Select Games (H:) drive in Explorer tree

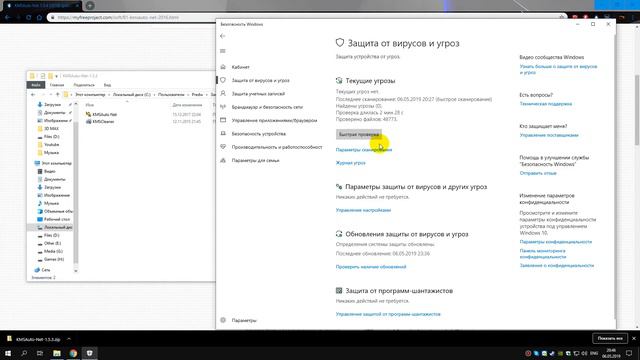[53, 259]
